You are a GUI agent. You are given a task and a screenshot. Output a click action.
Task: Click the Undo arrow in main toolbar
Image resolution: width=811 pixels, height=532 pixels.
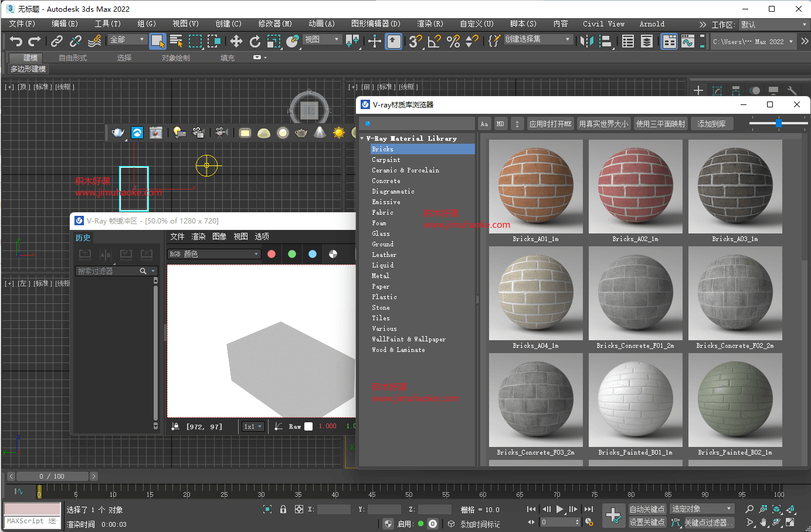(x=16, y=41)
